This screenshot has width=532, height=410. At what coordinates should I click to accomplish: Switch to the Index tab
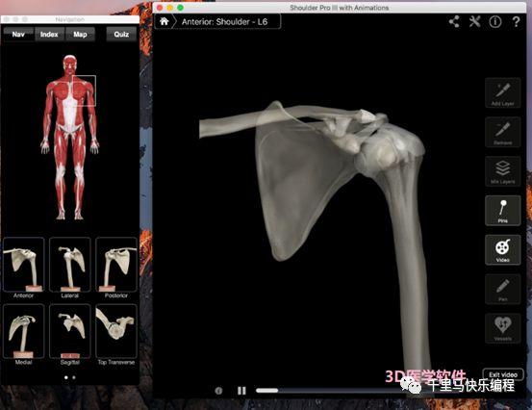(49, 35)
